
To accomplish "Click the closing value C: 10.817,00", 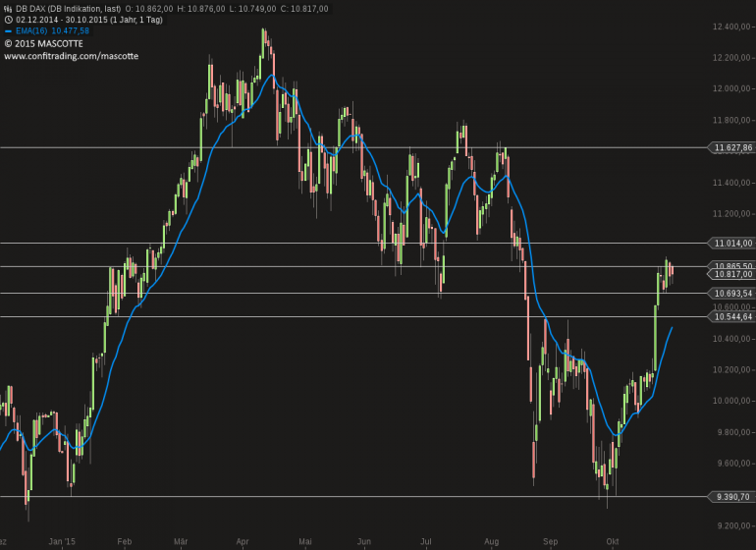I will 304,9.
